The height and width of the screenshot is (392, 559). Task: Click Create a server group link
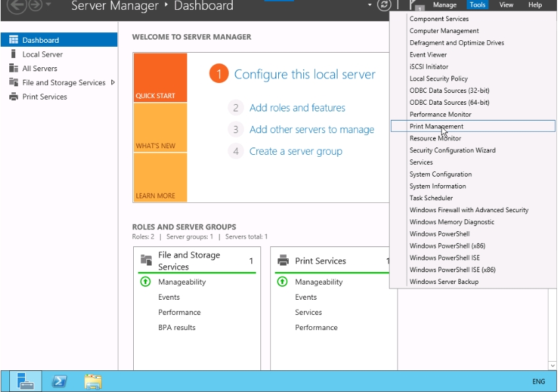(295, 151)
